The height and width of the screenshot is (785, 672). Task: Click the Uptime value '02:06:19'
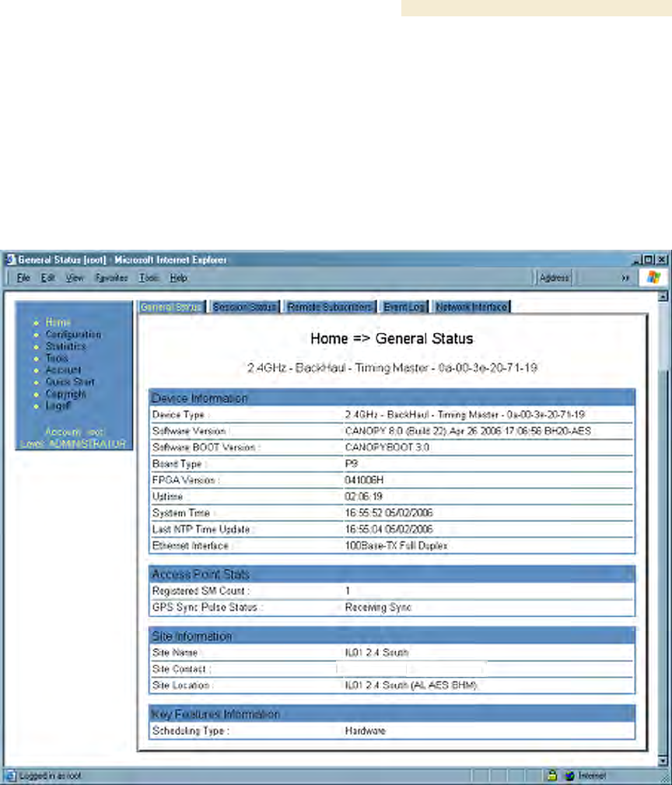pyautogui.click(x=364, y=496)
